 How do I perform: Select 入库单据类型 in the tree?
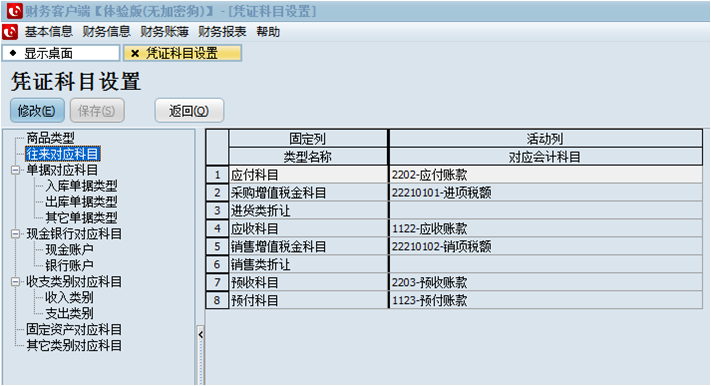pos(81,186)
